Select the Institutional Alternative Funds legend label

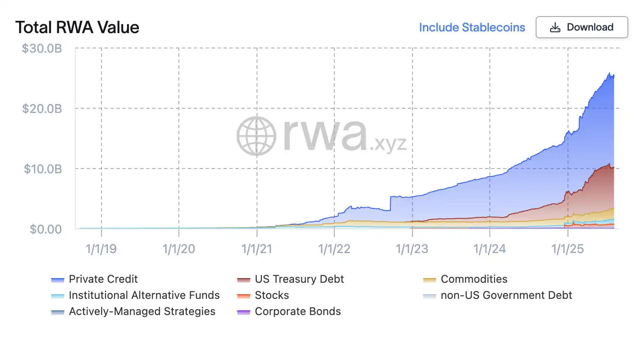pyautogui.click(x=144, y=295)
